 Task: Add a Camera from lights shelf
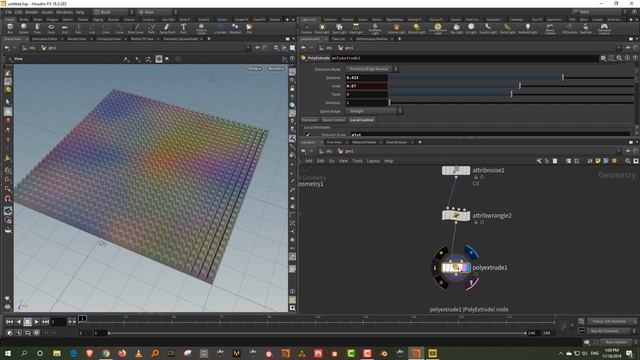point(306,29)
